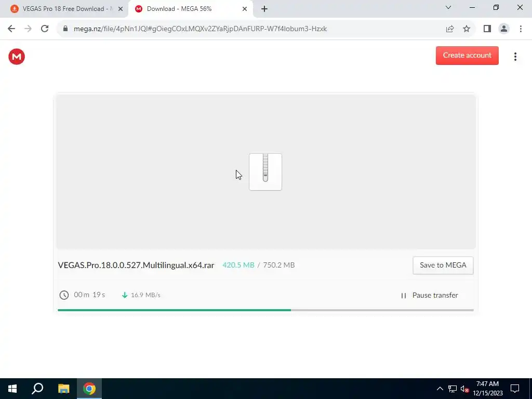Open a new browser tab
Image resolution: width=532 pixels, height=399 pixels.
[x=264, y=9]
